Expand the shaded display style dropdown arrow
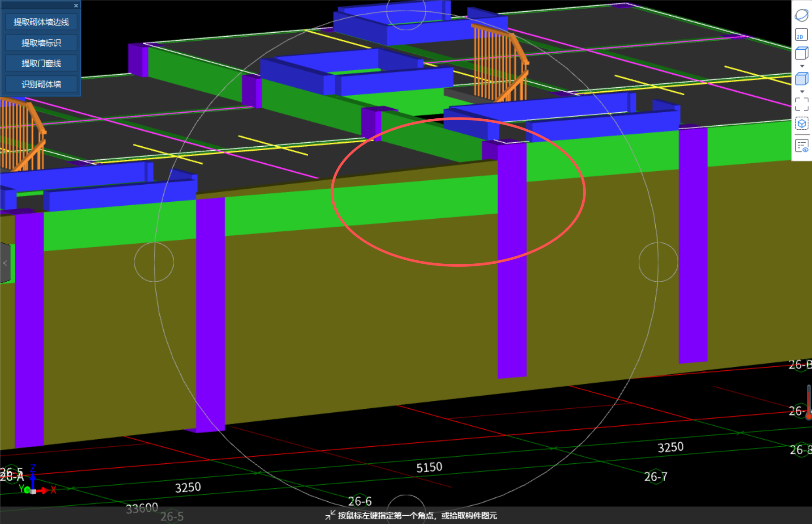 (802, 92)
